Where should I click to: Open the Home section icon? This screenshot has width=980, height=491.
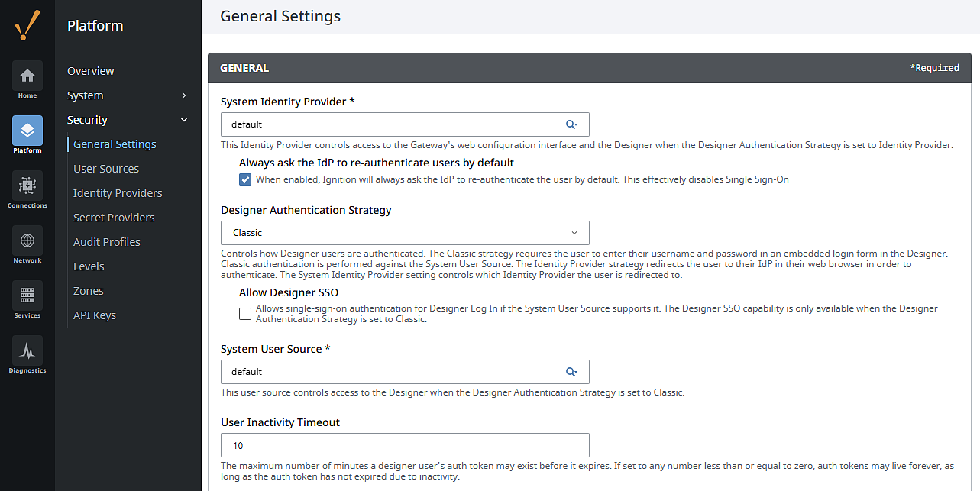[27, 76]
